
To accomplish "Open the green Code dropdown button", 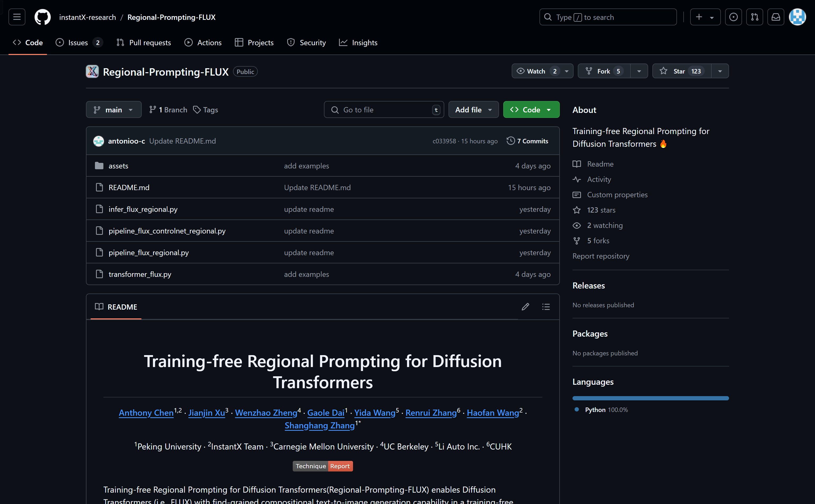I will (531, 110).
